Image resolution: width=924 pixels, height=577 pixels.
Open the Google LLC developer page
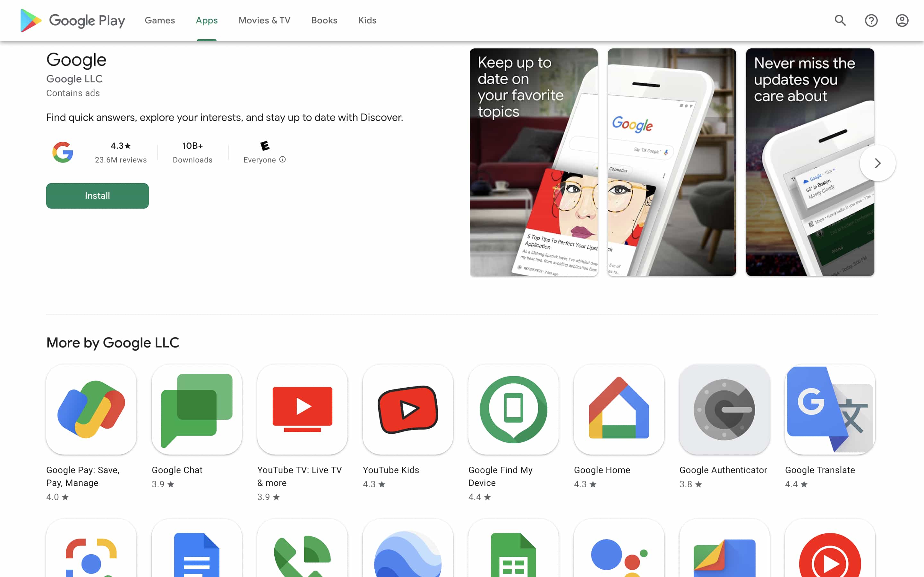[x=74, y=79]
